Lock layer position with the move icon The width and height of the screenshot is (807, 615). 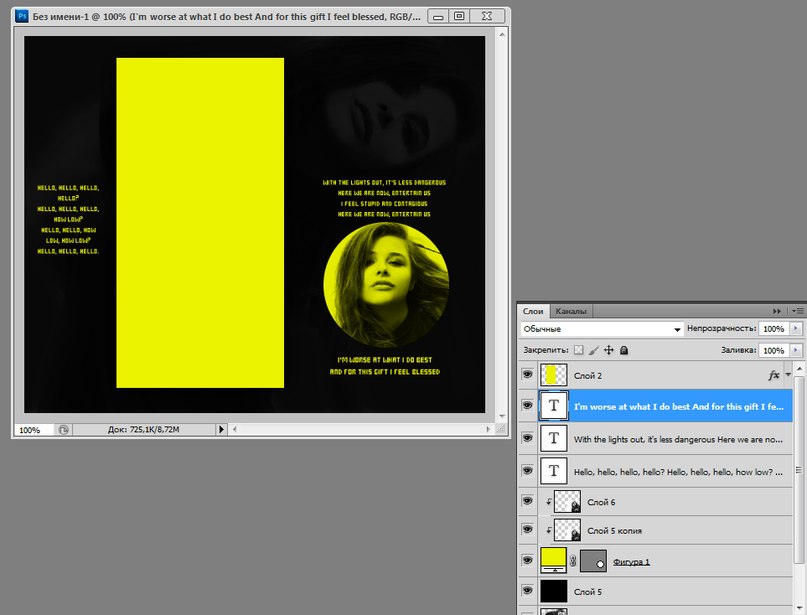point(609,350)
